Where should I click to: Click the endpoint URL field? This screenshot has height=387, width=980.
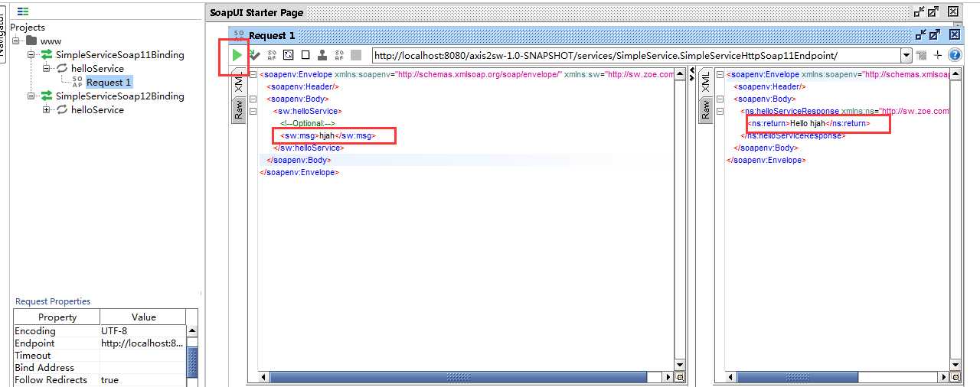click(636, 55)
